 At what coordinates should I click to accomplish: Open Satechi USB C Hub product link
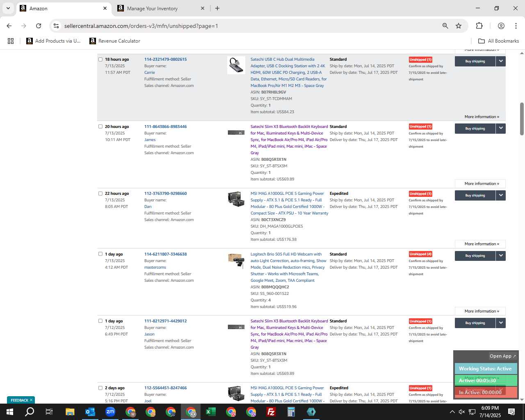tap(289, 73)
